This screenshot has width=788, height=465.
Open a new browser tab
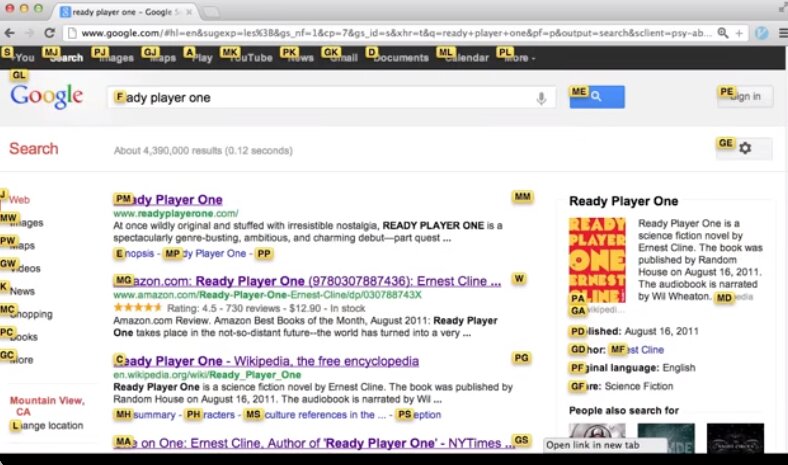212,12
